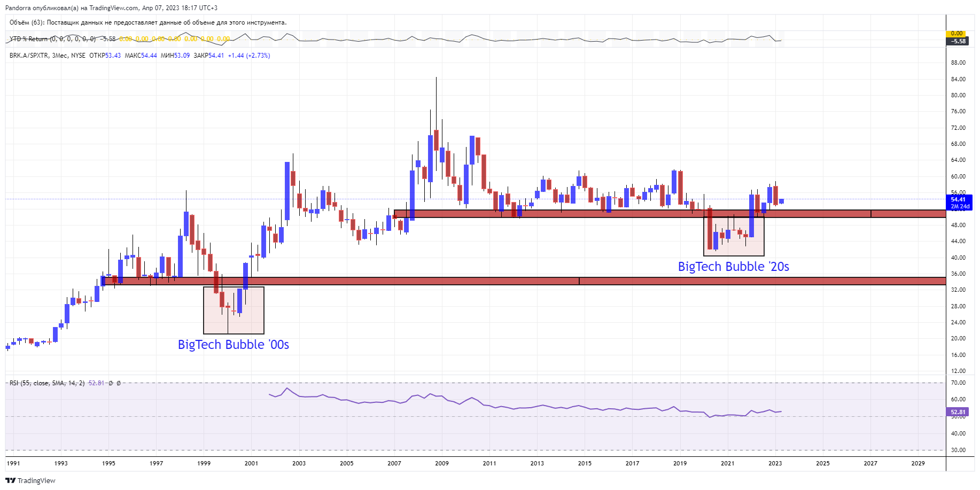Select the 'BigTech Bubble '00s' text annotation
980x490 pixels.
tap(234, 345)
